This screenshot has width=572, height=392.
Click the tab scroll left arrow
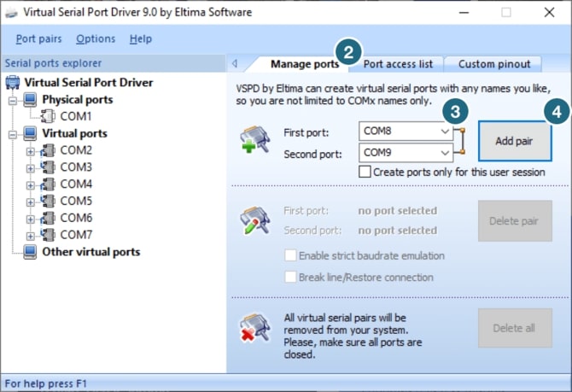tap(235, 64)
